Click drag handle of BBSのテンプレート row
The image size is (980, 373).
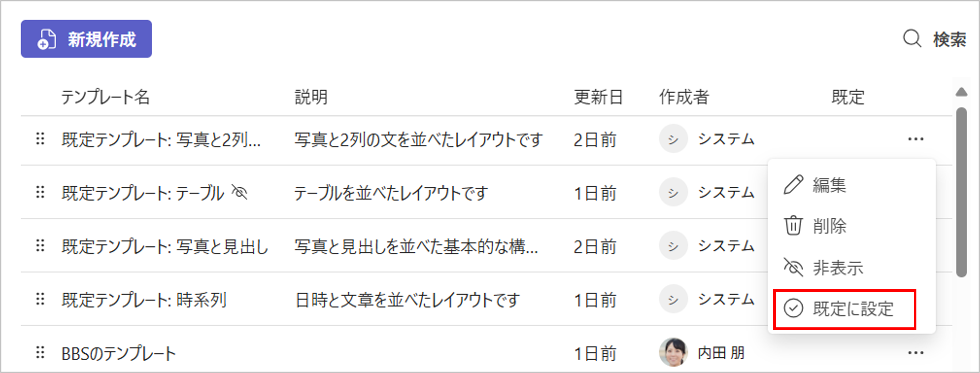coord(40,353)
